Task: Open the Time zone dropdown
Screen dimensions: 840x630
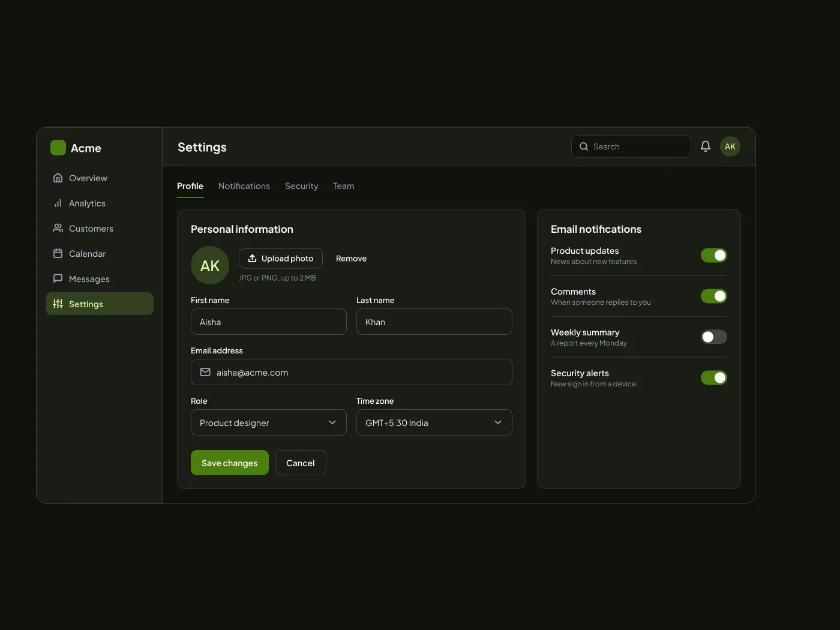Action: (434, 422)
